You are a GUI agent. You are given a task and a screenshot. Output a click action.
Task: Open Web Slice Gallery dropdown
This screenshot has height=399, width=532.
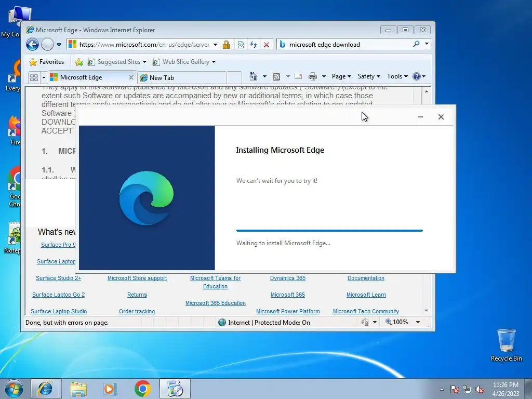[183, 62]
